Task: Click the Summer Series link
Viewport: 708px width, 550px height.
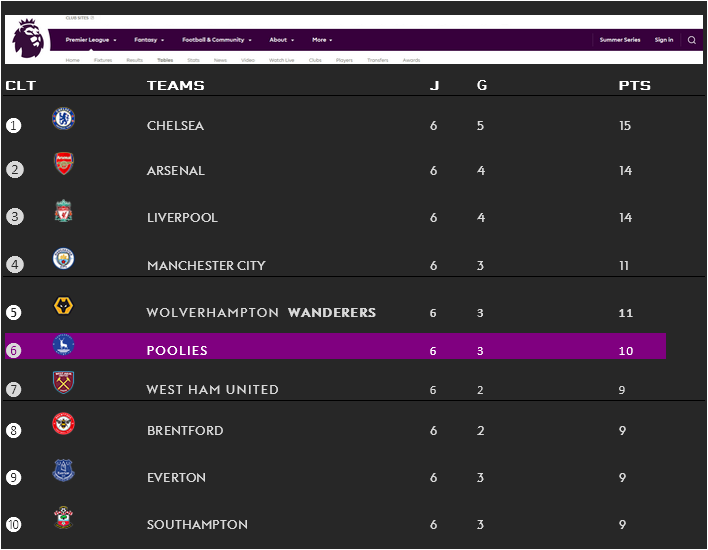Action: coord(620,40)
